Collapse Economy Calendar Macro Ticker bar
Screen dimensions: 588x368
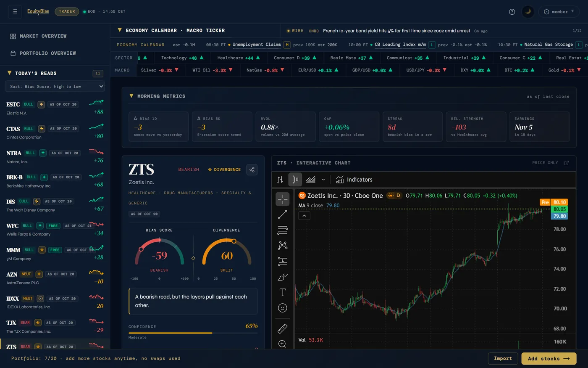pos(120,30)
